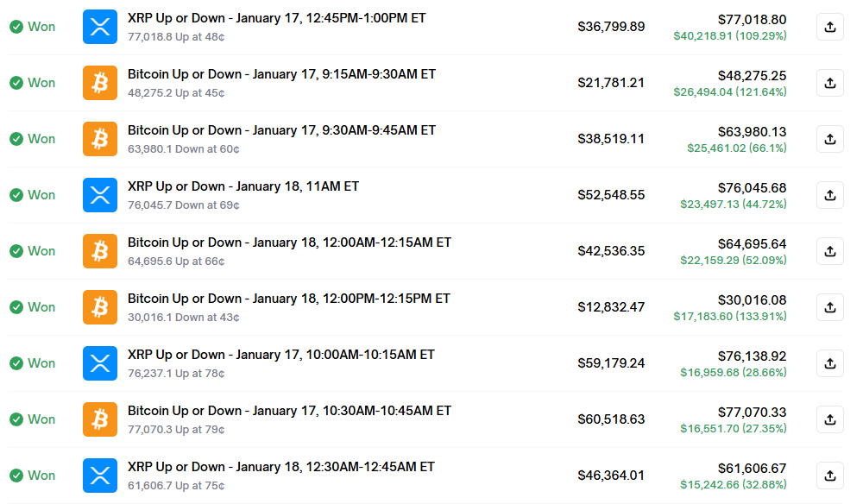Click Bitcoin logo for 9:15AM-9:30AM market

tap(100, 83)
